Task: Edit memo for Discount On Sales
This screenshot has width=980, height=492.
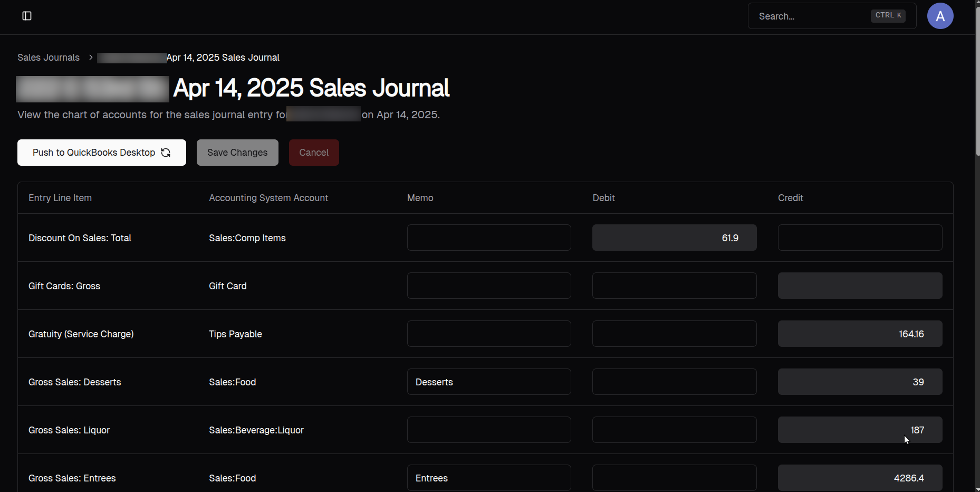Action: click(x=488, y=238)
